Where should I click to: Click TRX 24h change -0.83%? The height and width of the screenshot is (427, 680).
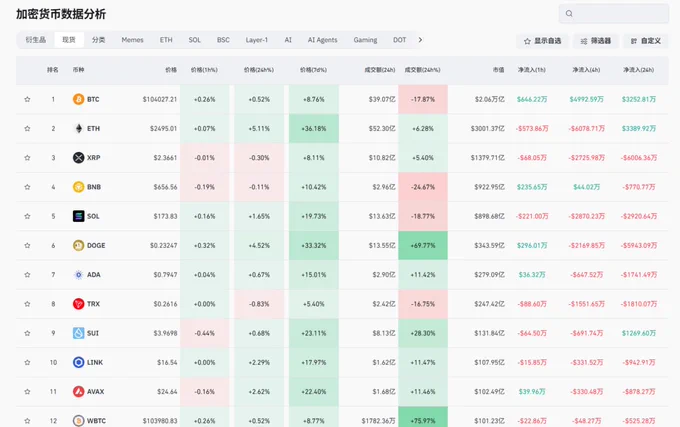point(259,304)
